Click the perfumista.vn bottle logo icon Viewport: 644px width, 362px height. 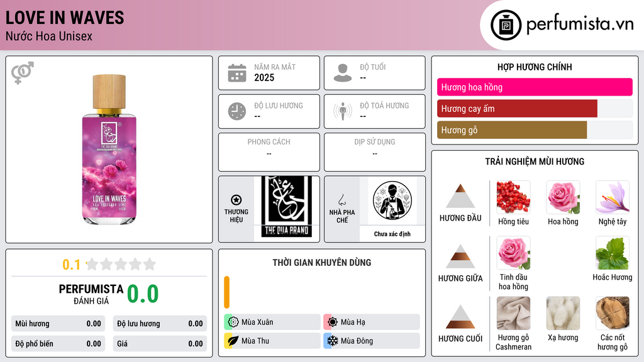[x=506, y=25]
